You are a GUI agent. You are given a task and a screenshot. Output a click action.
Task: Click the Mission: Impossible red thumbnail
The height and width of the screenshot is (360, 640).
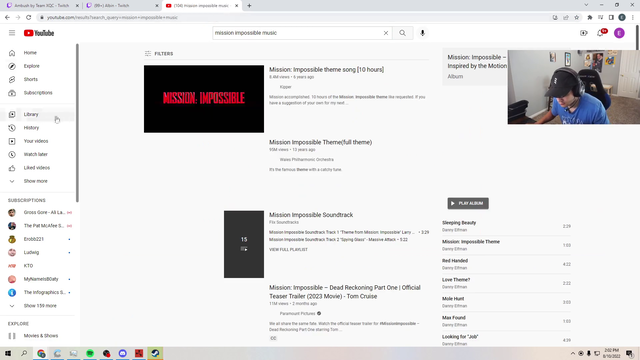[x=204, y=99]
